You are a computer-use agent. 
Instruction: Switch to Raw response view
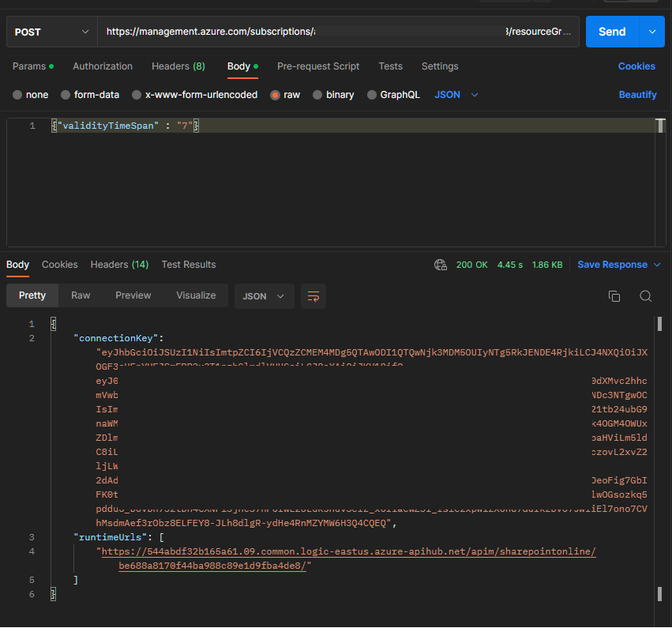point(81,295)
